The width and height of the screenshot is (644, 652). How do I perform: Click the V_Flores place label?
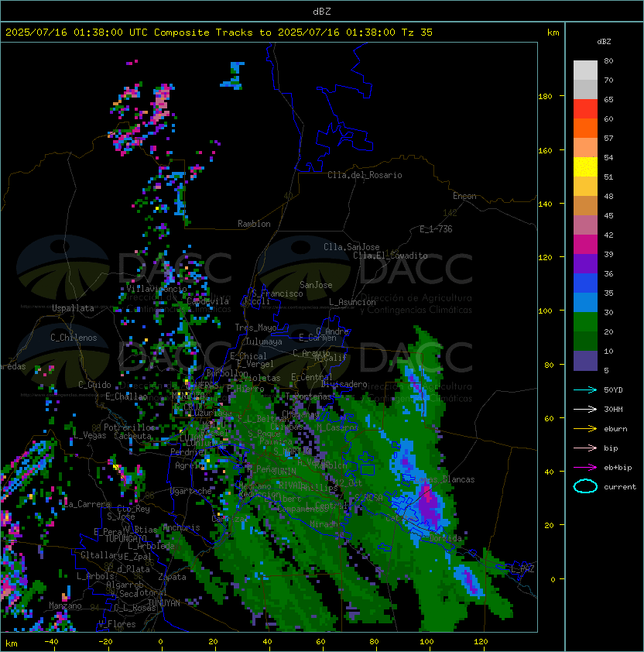(x=117, y=624)
